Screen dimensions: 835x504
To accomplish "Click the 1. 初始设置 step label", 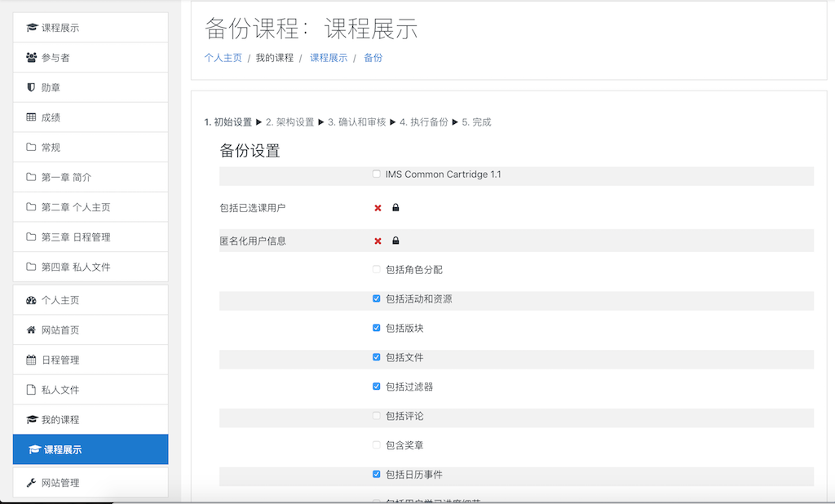I will coord(228,122).
